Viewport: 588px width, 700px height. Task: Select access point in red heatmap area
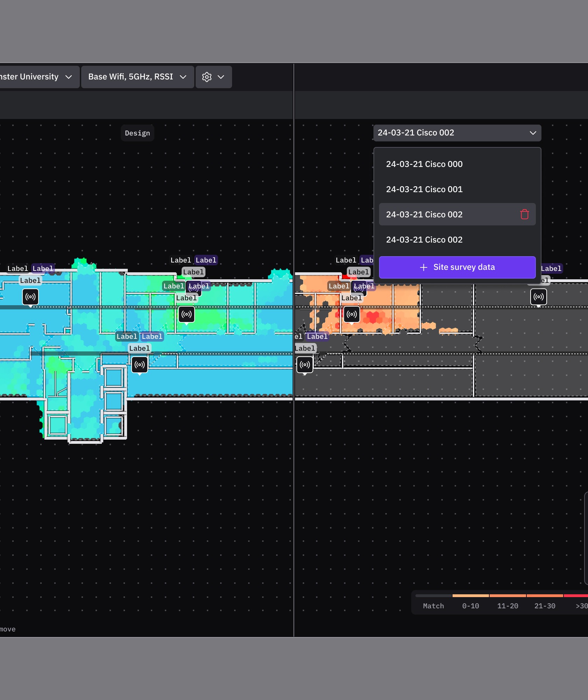click(x=352, y=314)
